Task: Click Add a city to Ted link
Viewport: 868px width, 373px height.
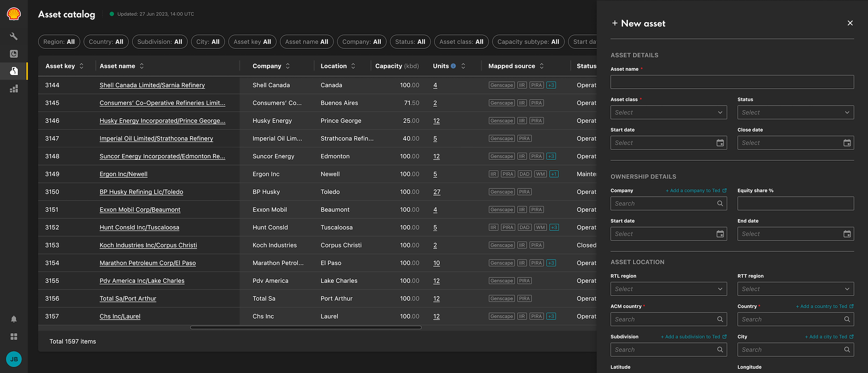Action: (x=829, y=337)
